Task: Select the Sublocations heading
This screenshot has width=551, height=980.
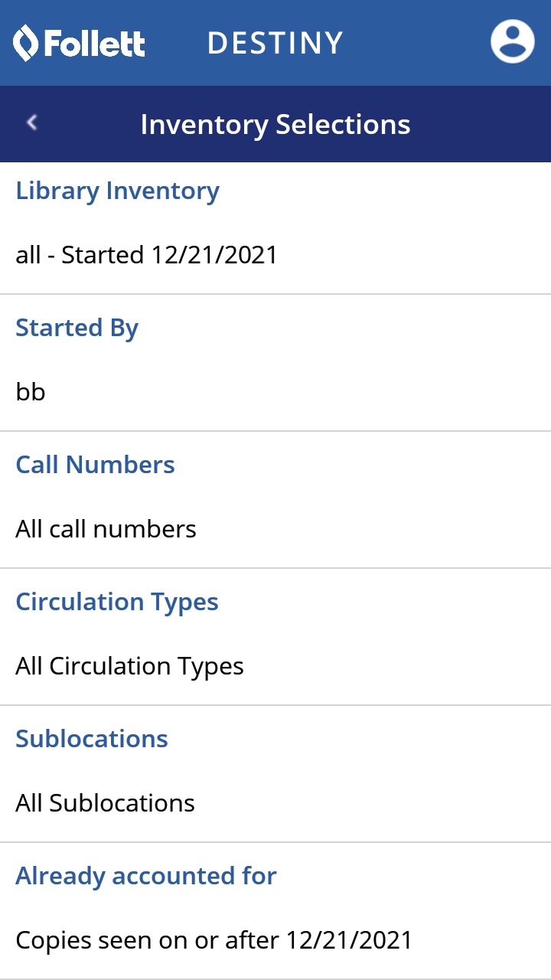Action: click(x=92, y=739)
